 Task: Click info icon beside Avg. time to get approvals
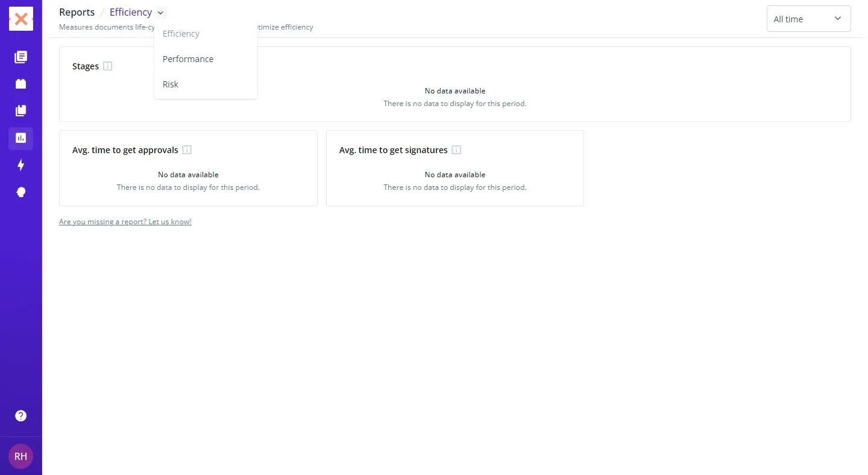click(x=187, y=150)
